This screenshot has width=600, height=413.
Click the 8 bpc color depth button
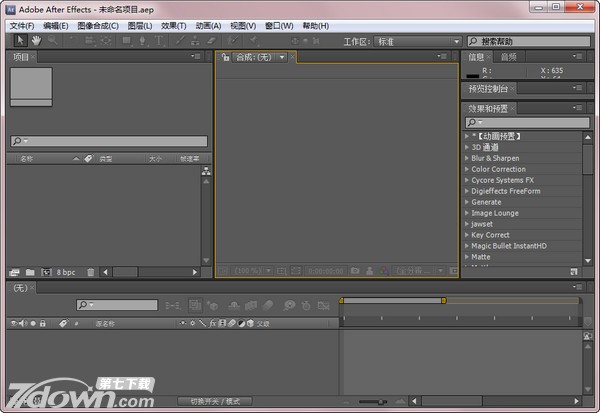[66, 271]
